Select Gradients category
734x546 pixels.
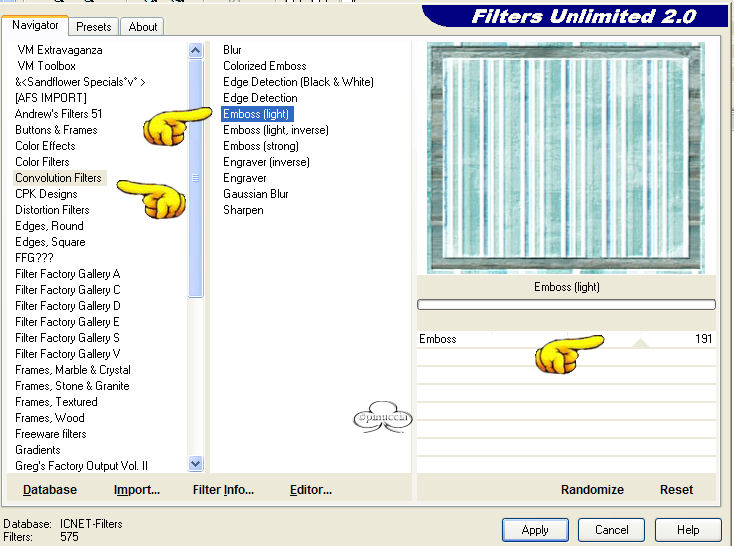pos(38,450)
